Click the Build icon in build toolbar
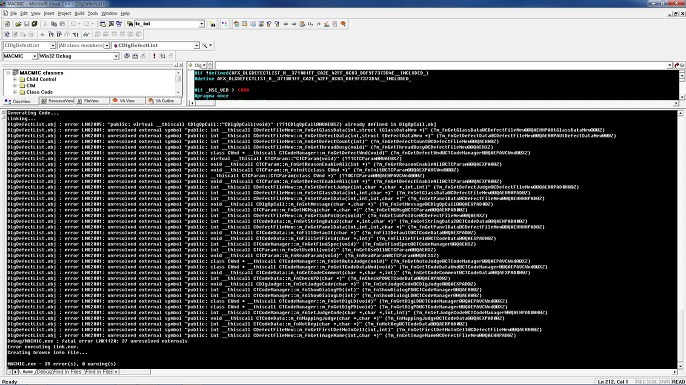Image resolution: width=686 pixels, height=385 pixels. pos(135,56)
